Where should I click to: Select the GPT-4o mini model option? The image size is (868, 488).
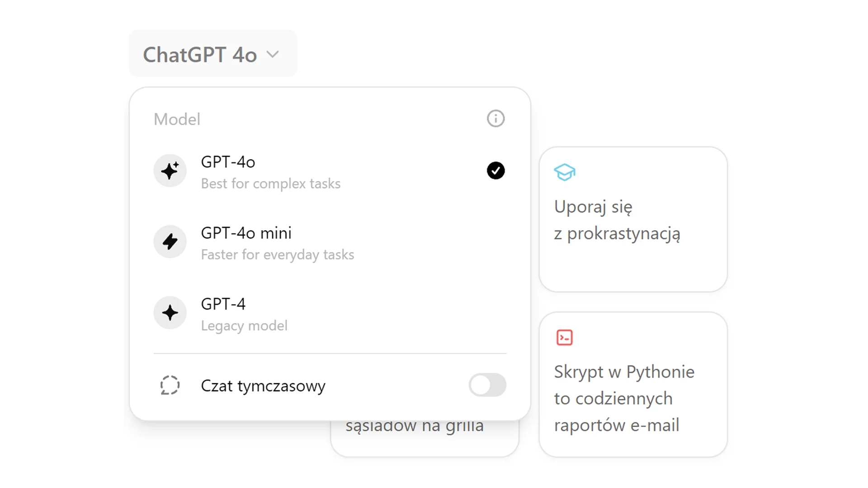(x=330, y=243)
